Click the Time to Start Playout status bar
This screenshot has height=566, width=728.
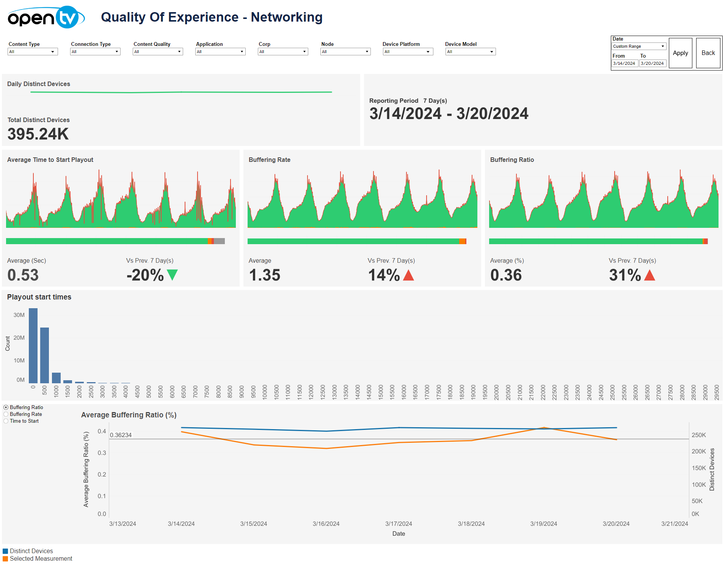click(x=115, y=241)
